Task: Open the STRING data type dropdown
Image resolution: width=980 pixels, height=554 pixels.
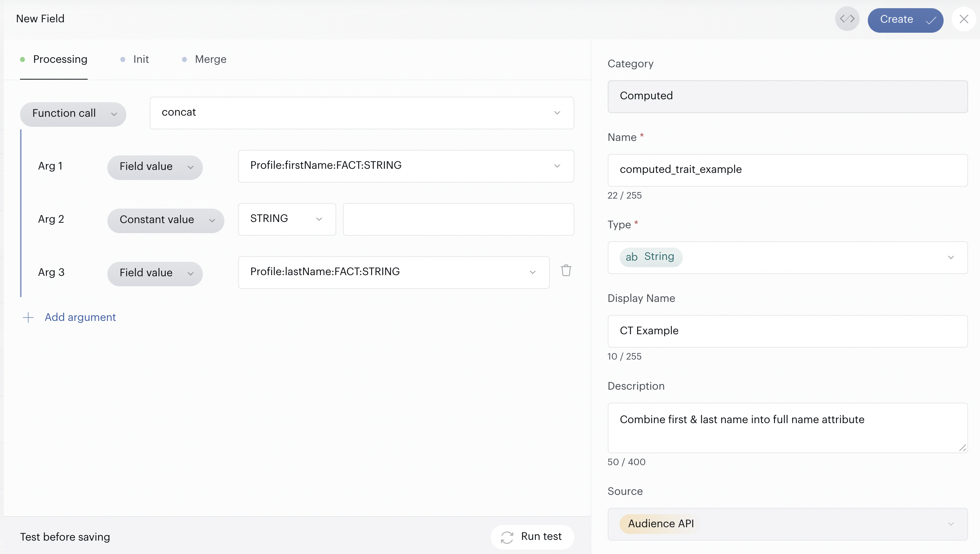Action: (287, 219)
